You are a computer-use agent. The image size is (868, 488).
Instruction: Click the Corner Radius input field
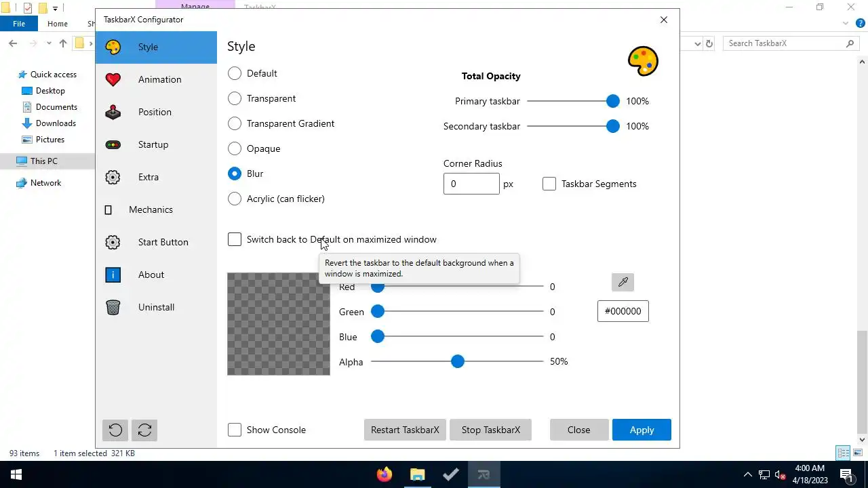pyautogui.click(x=471, y=184)
